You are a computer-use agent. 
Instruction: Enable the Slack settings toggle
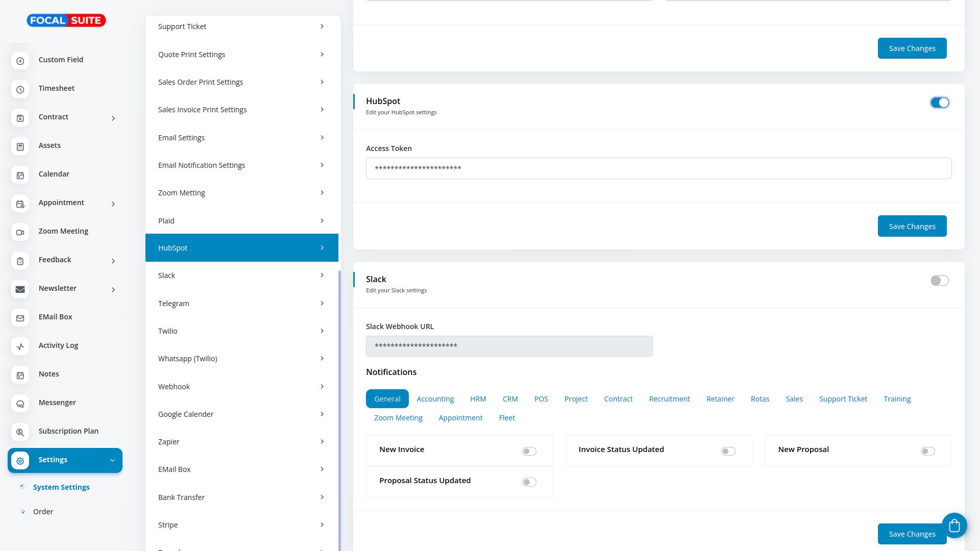click(x=939, y=281)
